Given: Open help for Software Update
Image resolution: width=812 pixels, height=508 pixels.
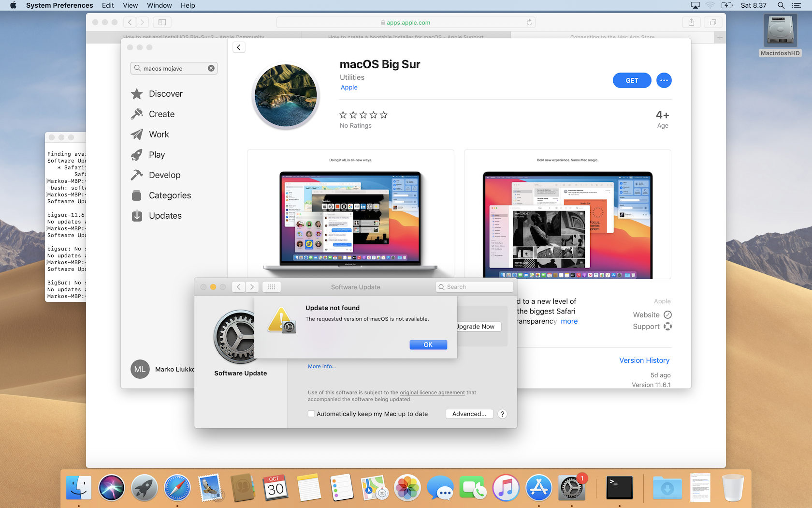Looking at the screenshot, I should coord(502,414).
